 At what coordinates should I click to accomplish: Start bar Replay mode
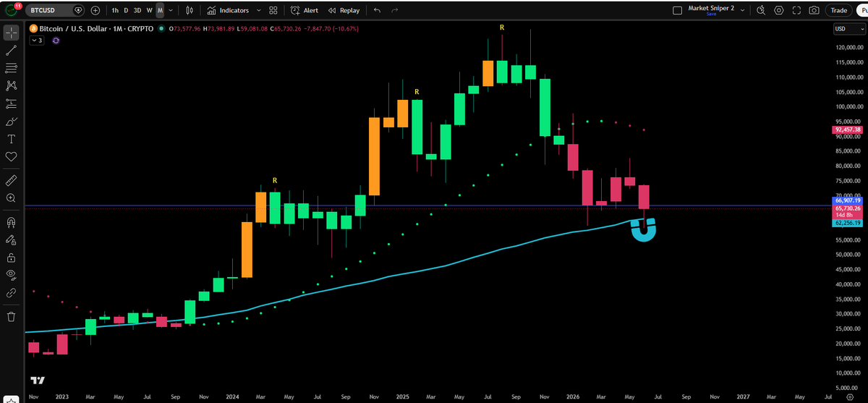point(344,11)
